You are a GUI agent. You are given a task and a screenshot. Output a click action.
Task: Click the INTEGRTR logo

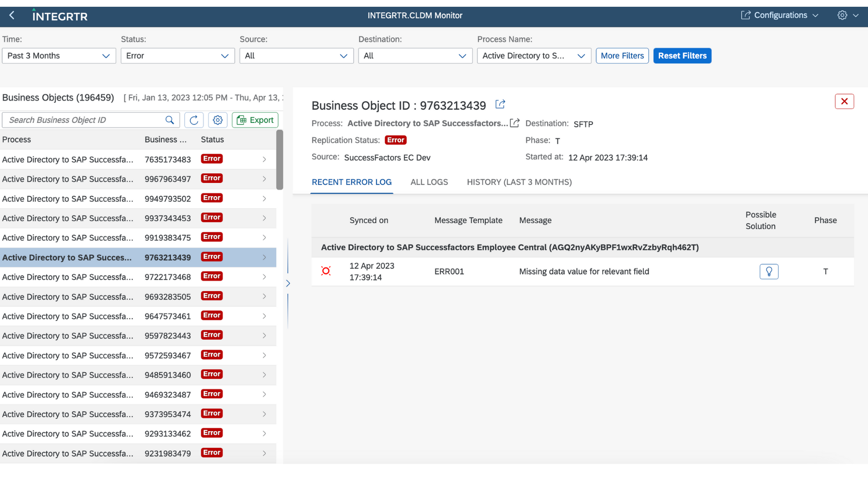coord(60,16)
